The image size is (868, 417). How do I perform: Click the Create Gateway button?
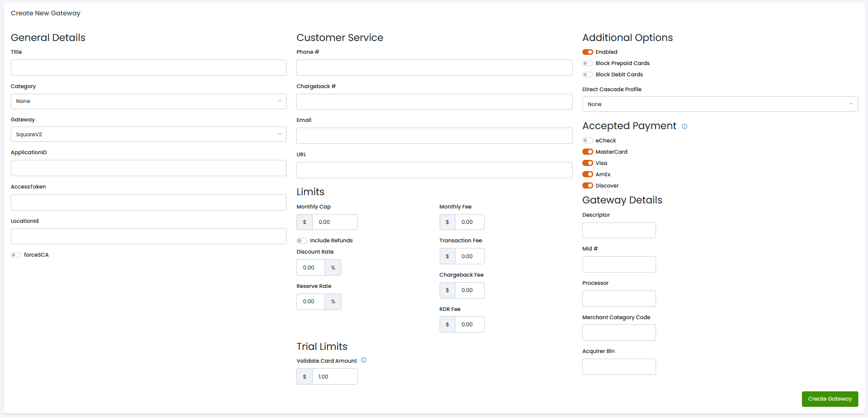[830, 399]
